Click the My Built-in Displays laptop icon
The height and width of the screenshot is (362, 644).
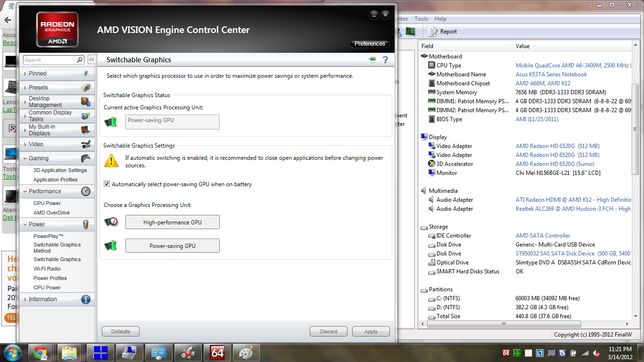(x=86, y=130)
